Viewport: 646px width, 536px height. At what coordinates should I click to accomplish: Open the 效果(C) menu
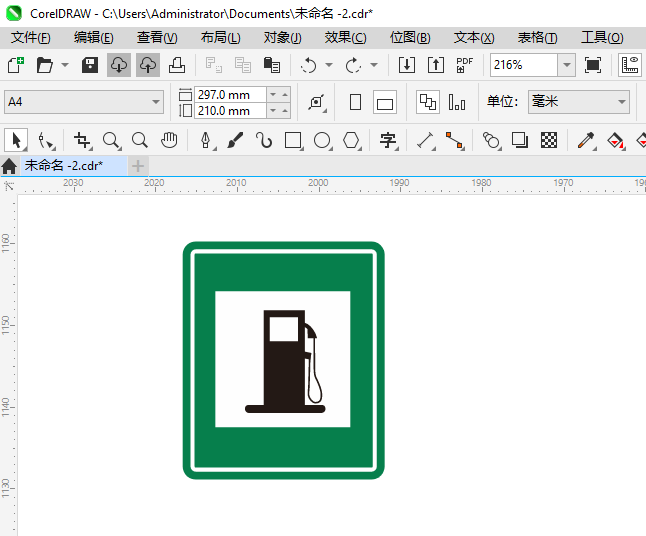click(x=345, y=38)
